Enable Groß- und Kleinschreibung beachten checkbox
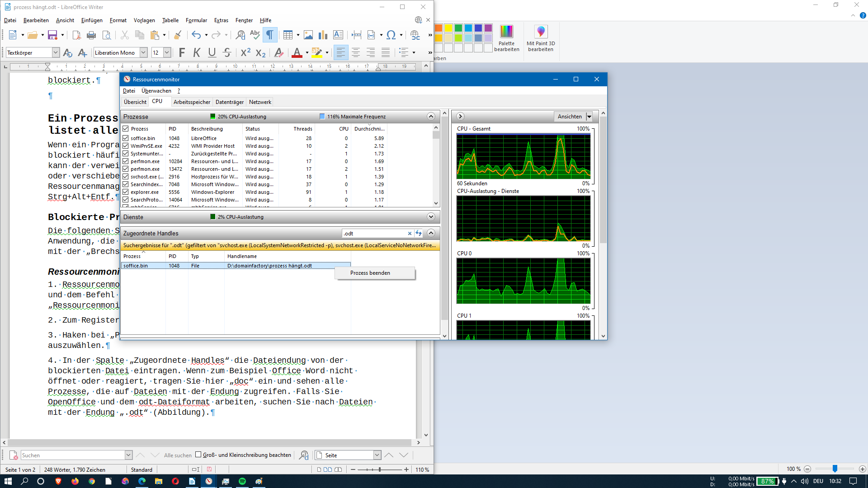The width and height of the screenshot is (868, 488). pos(198,455)
